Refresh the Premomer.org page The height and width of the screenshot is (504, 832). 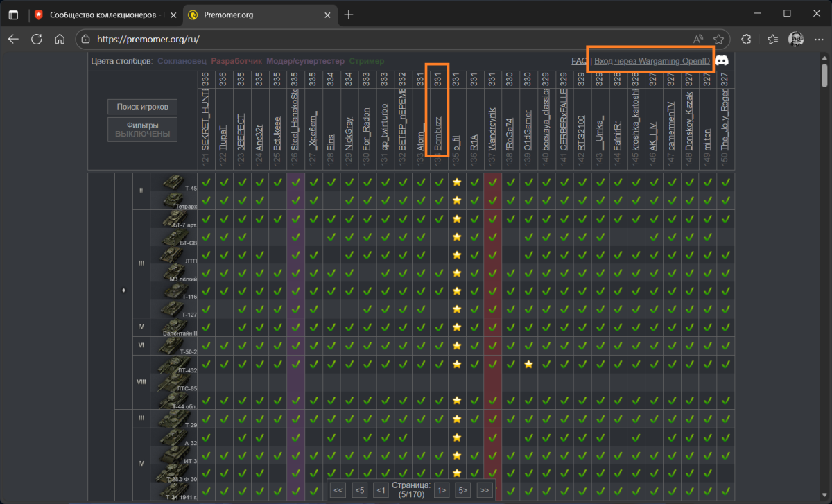(37, 39)
